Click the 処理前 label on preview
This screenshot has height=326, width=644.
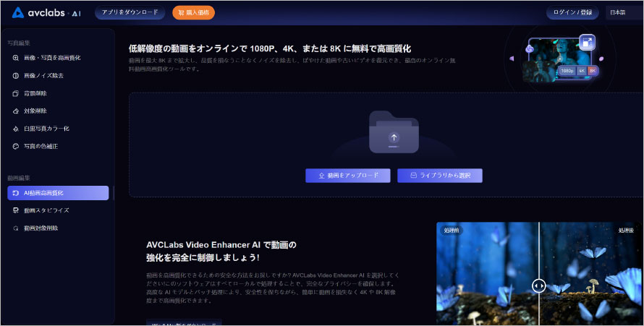click(x=452, y=231)
